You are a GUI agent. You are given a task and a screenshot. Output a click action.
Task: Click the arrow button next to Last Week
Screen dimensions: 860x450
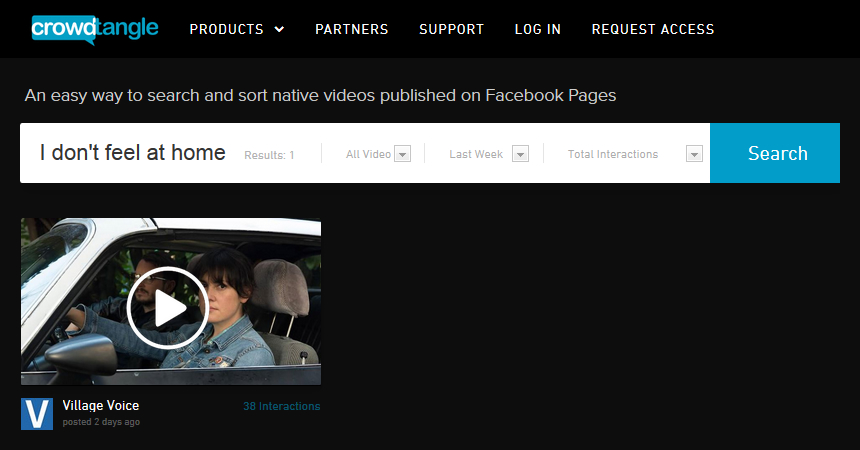tap(520, 154)
